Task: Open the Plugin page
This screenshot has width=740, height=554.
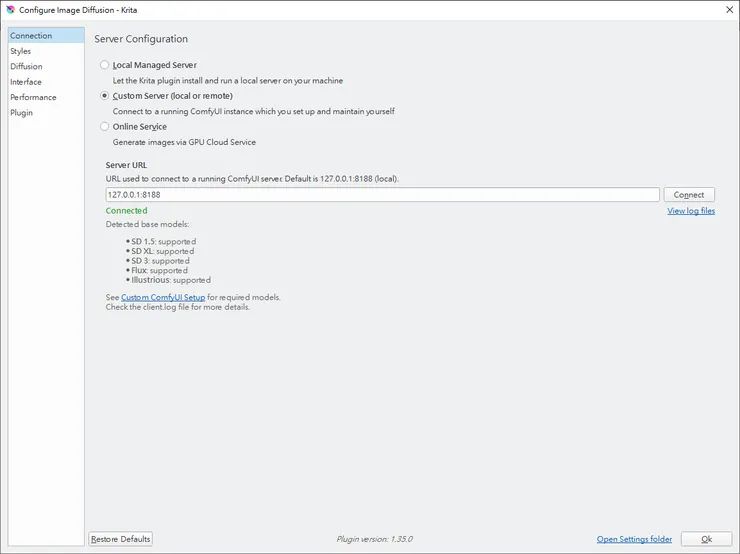Action: pyautogui.click(x=21, y=113)
